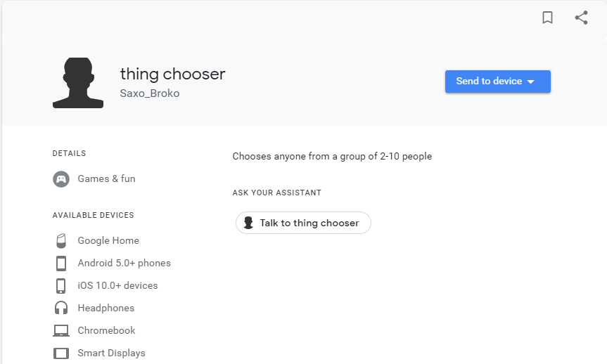Image resolution: width=607 pixels, height=364 pixels.
Task: Click the Games & fun controller icon
Action: click(61, 179)
